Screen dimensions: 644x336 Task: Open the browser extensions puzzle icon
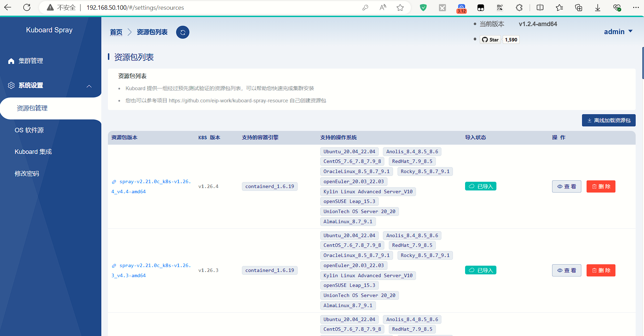click(519, 8)
